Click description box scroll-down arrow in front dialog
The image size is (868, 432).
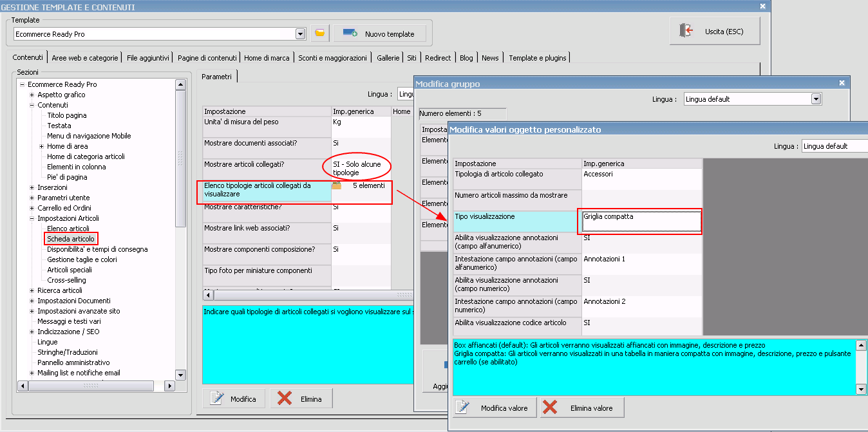click(x=862, y=389)
